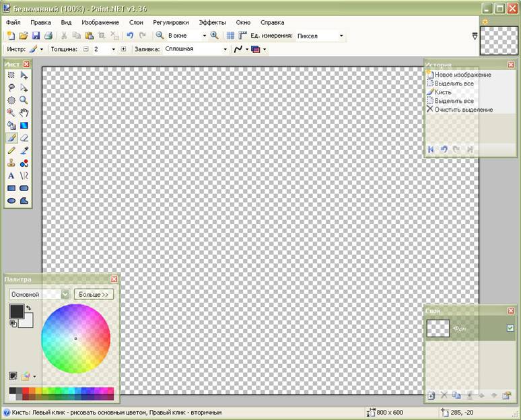Open the tool chooser 'Инстр' dropdown
Viewport: 521px width, 420px height.
(42, 49)
